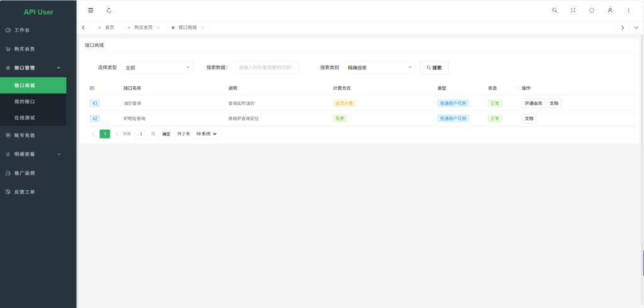Image resolution: width=644 pixels, height=308 pixels.
Task: Open 我的接口 in the sidebar
Action: tap(33, 101)
